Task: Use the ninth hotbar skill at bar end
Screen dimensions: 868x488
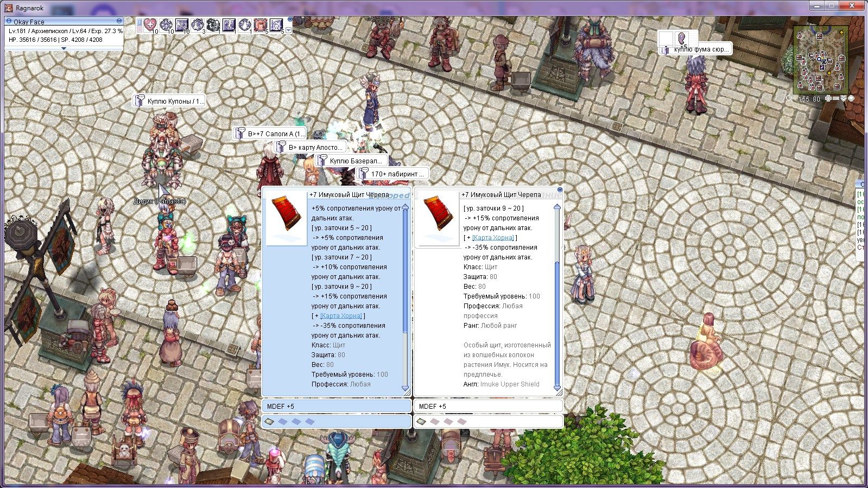Action: (x=276, y=24)
